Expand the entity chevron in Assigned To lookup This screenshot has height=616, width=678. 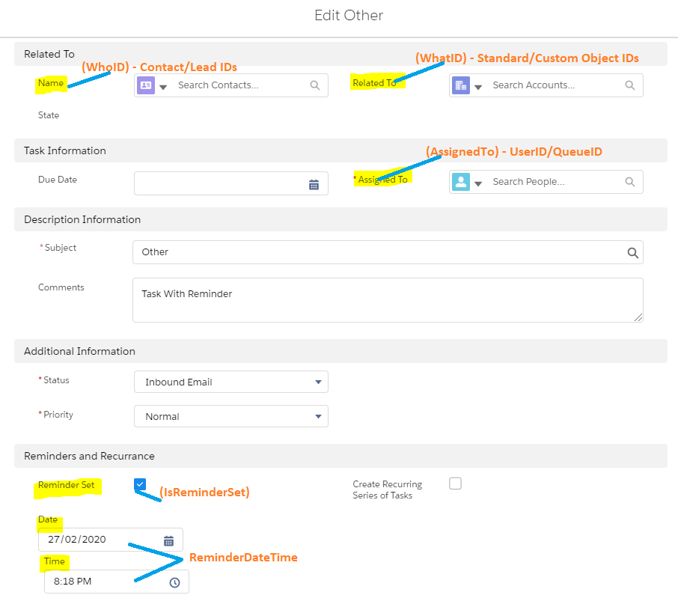click(x=479, y=182)
